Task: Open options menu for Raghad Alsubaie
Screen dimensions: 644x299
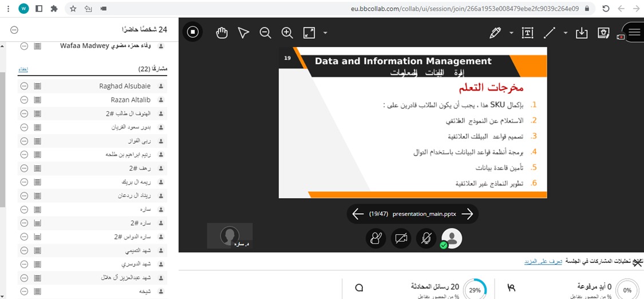Action: click(x=24, y=86)
